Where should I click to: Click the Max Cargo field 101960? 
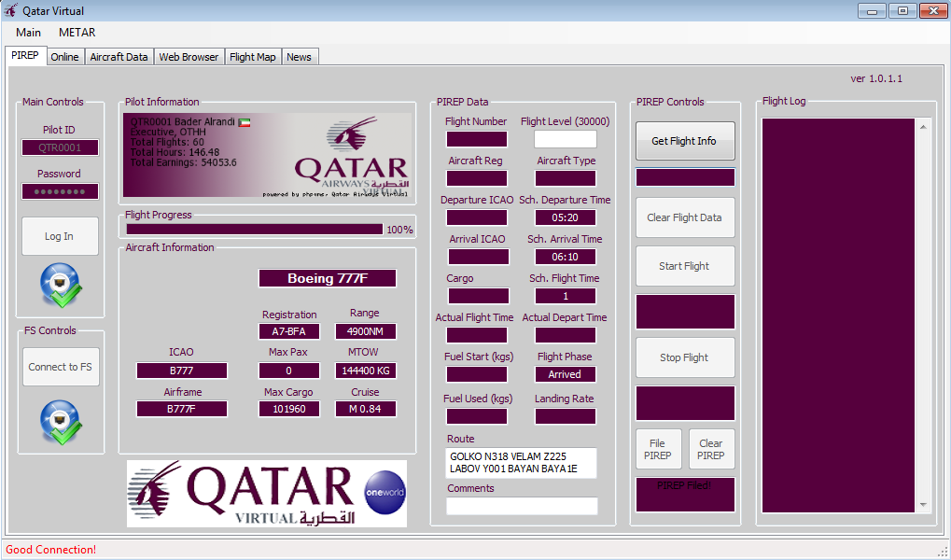pyautogui.click(x=288, y=409)
